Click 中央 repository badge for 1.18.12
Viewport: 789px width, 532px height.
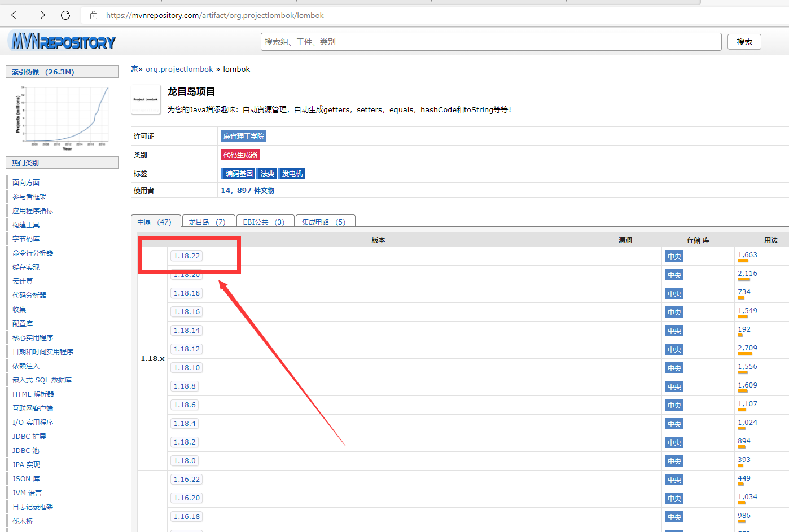674,349
